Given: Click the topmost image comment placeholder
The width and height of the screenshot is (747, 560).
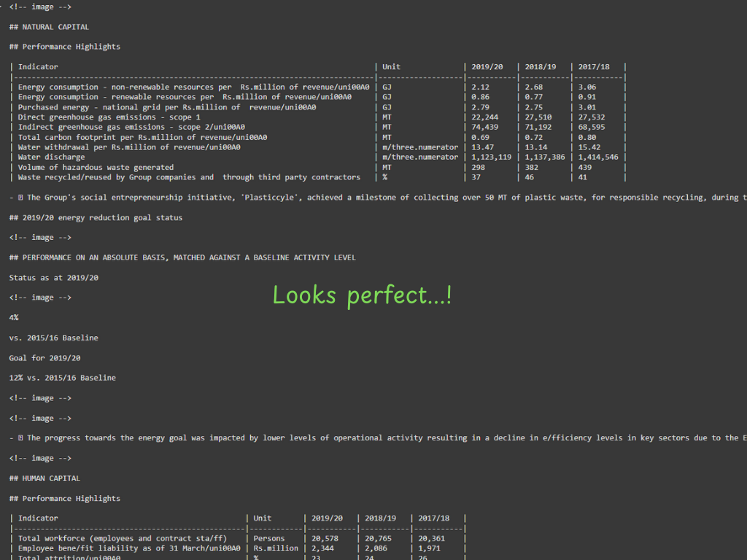Looking at the screenshot, I should (x=40, y=7).
